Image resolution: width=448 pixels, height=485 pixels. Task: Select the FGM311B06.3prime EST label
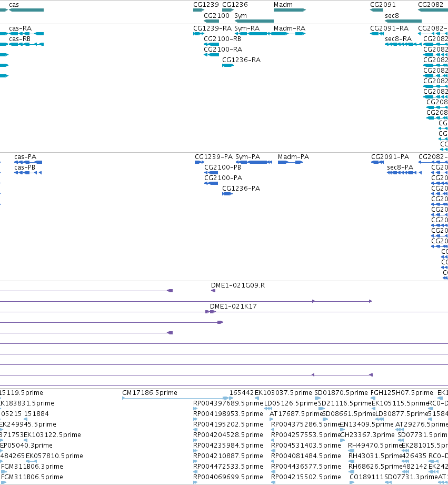click(x=32, y=467)
